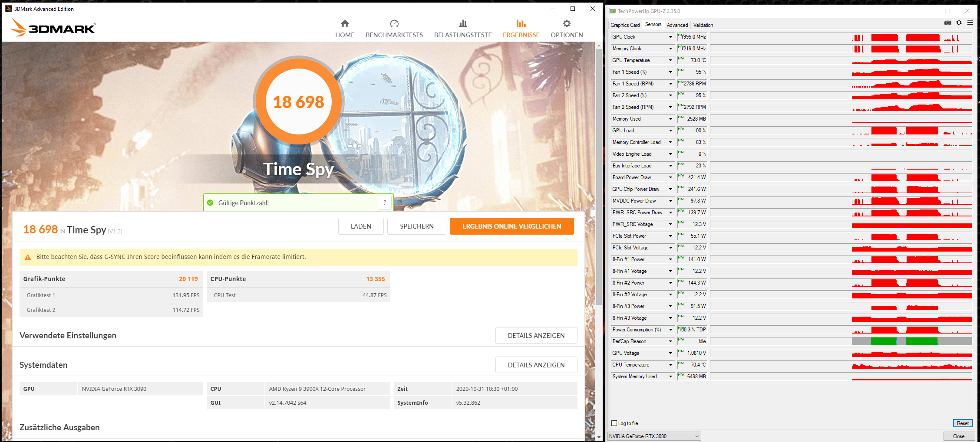
Task: Click the CPU Test 44.87 FPS row
Action: [299, 295]
